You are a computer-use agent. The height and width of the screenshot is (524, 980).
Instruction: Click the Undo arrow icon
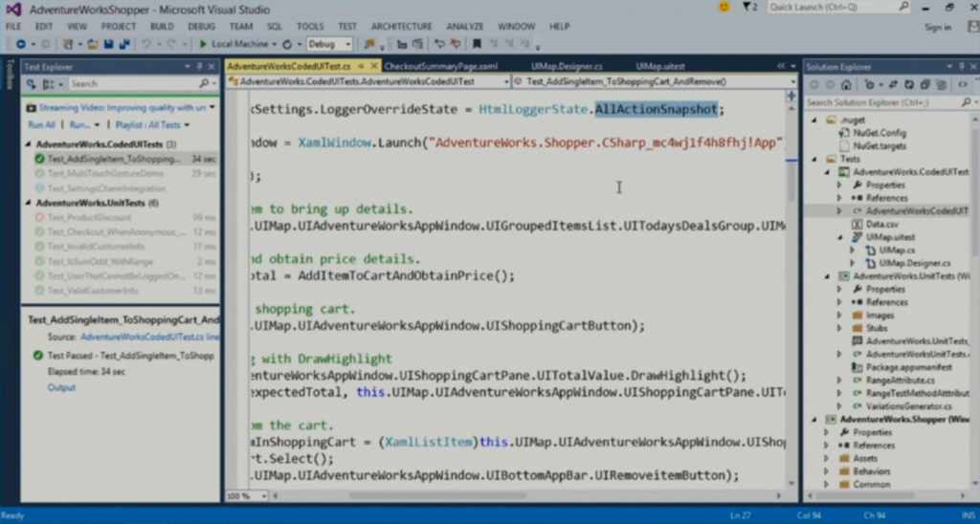146,44
